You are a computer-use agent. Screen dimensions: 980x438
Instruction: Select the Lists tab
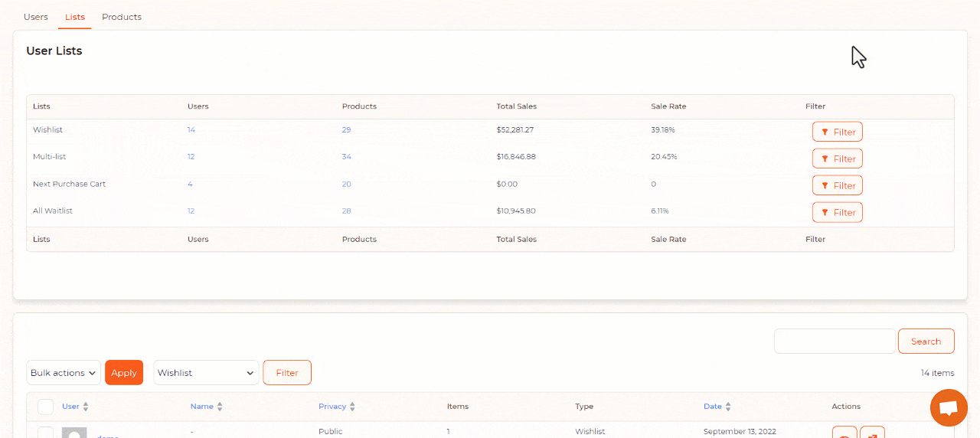pyautogui.click(x=75, y=17)
